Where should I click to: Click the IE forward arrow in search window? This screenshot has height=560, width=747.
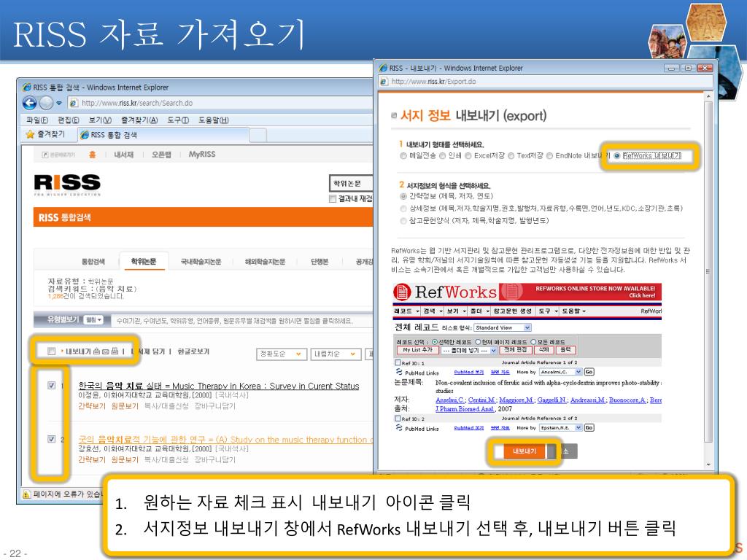[46, 103]
